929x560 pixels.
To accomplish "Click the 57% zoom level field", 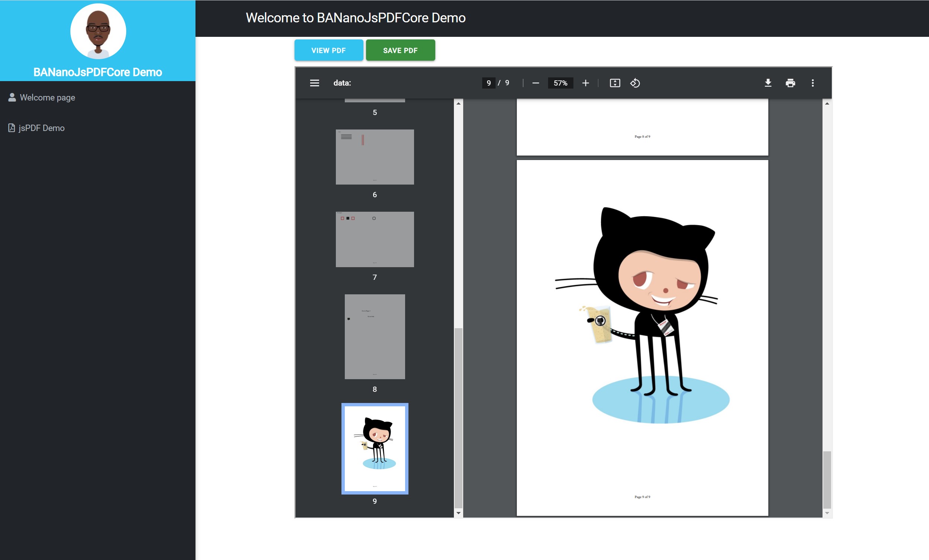I will point(560,83).
